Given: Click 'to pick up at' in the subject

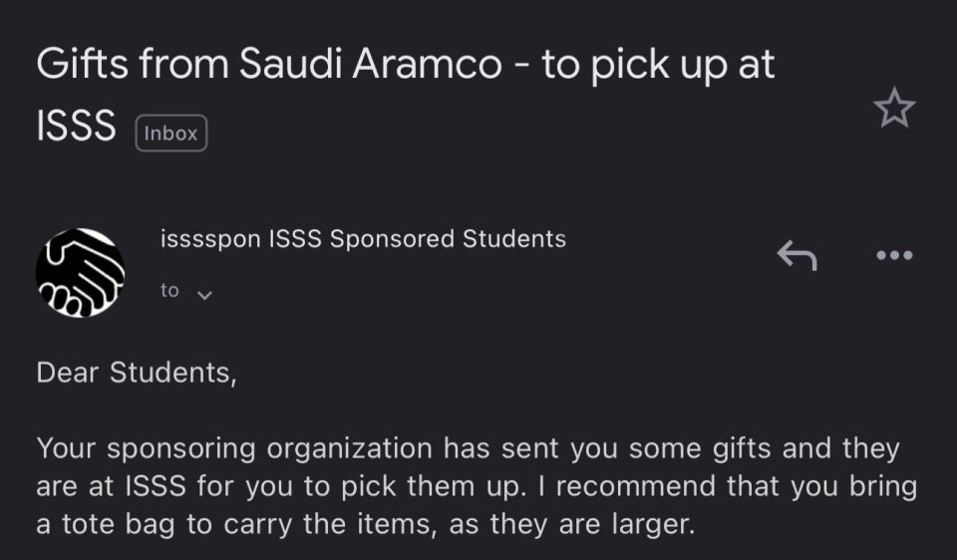Looking at the screenshot, I should pos(658,66).
